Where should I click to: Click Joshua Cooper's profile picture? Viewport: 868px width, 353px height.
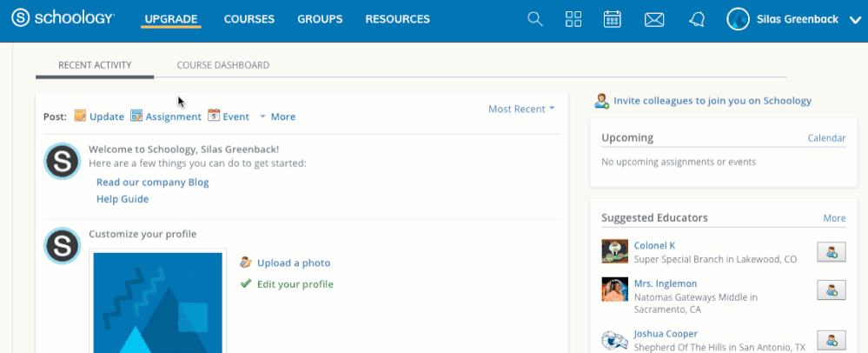coord(615,340)
